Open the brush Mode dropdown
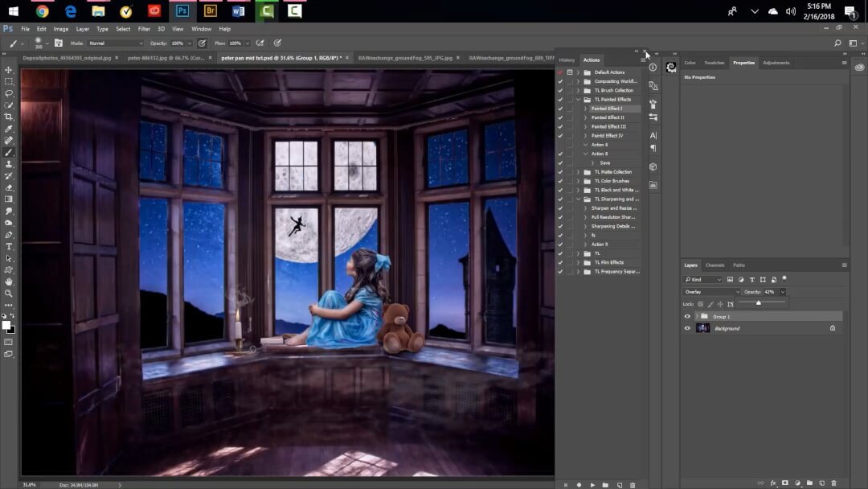Screen dimensions: 868x489 (x=115, y=43)
